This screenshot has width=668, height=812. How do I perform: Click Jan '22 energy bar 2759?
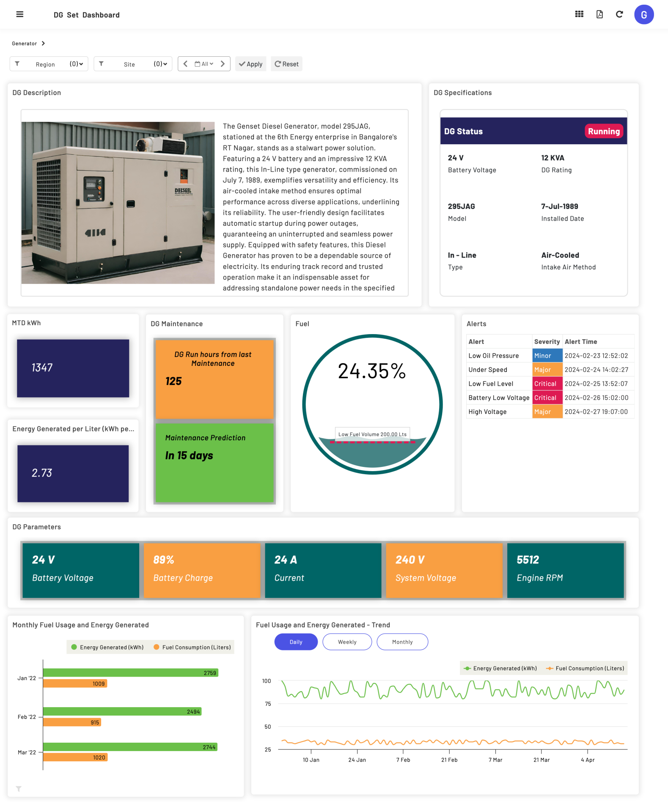[131, 672]
